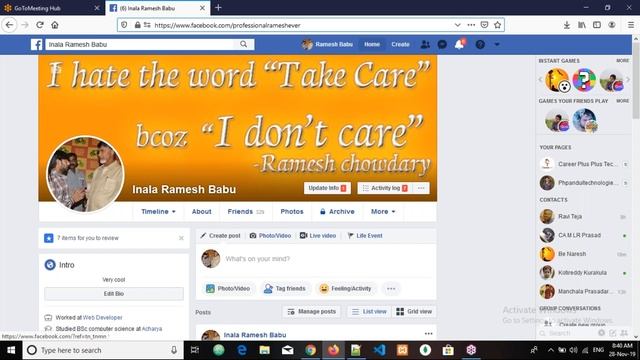Open Ramesh Babu profile link
Screen dimensions: 640x360
[327, 44]
